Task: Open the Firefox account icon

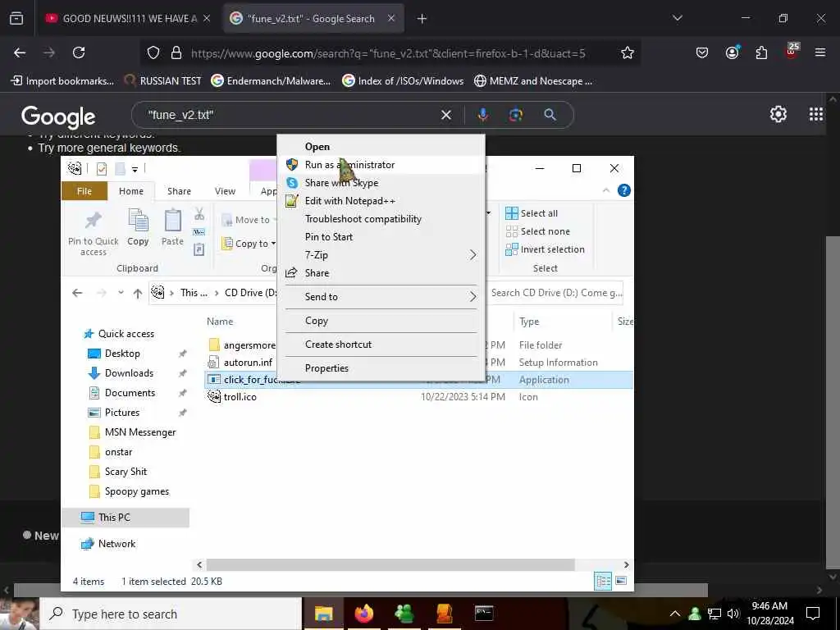Action: (x=732, y=52)
